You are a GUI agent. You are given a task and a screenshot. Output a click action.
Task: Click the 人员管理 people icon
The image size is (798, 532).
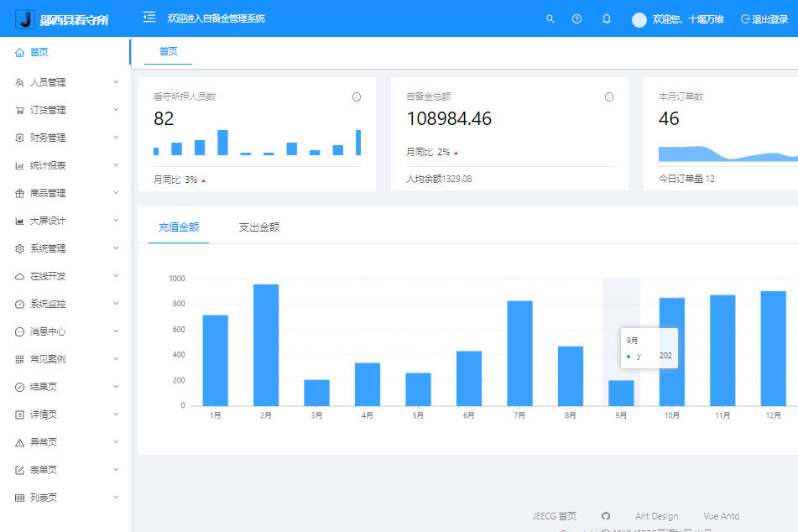click(x=19, y=82)
